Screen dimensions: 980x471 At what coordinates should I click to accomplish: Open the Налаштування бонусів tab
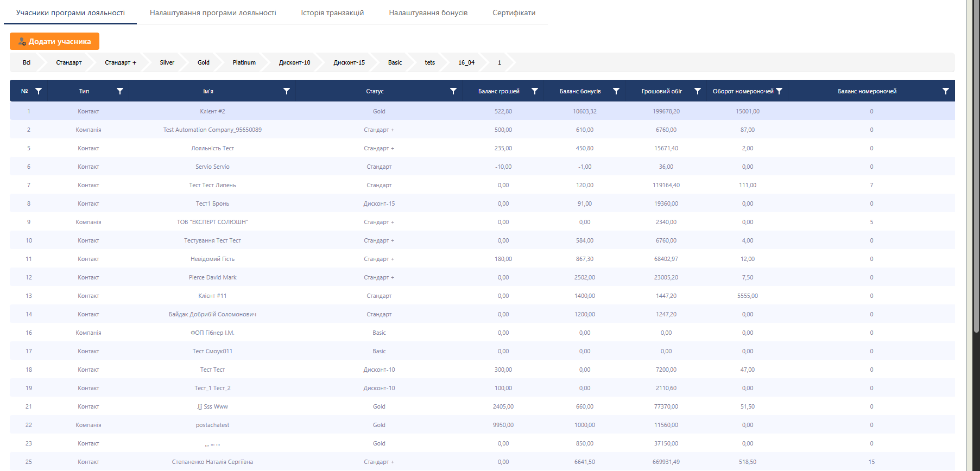click(428, 12)
